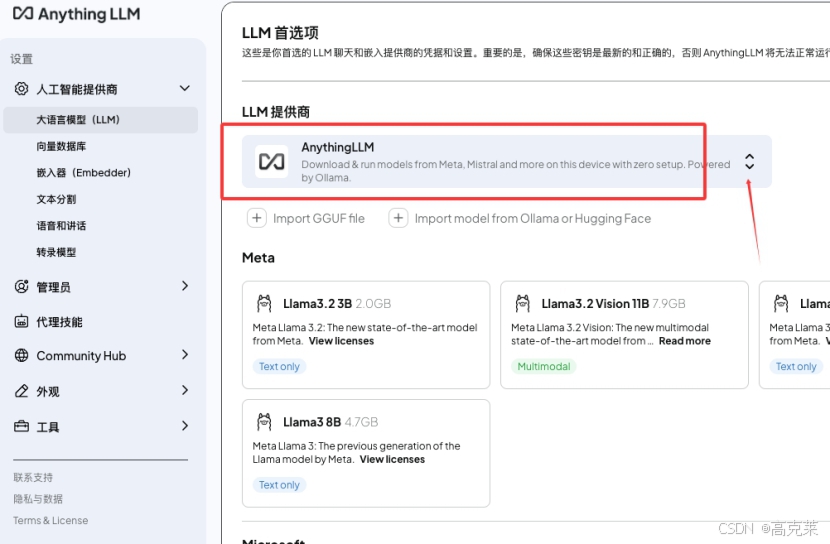Click the plus icon for Import GGUF file
The width and height of the screenshot is (830, 544).
pyautogui.click(x=257, y=218)
